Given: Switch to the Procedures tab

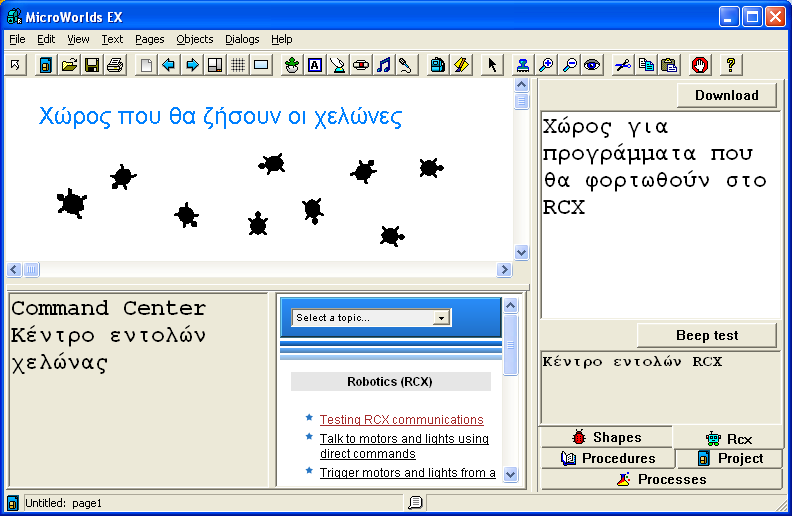Looking at the screenshot, I should pos(608,458).
